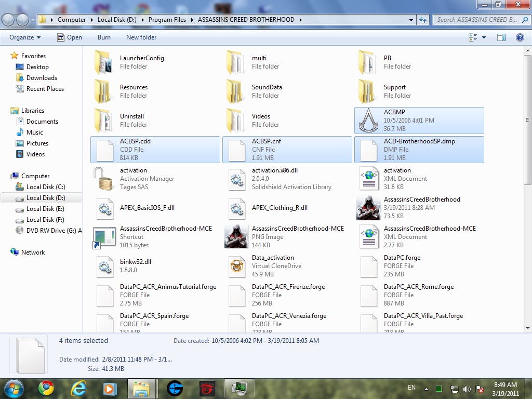
Task: Expand the arrow after Computer in breadcrumb
Action: 91,20
